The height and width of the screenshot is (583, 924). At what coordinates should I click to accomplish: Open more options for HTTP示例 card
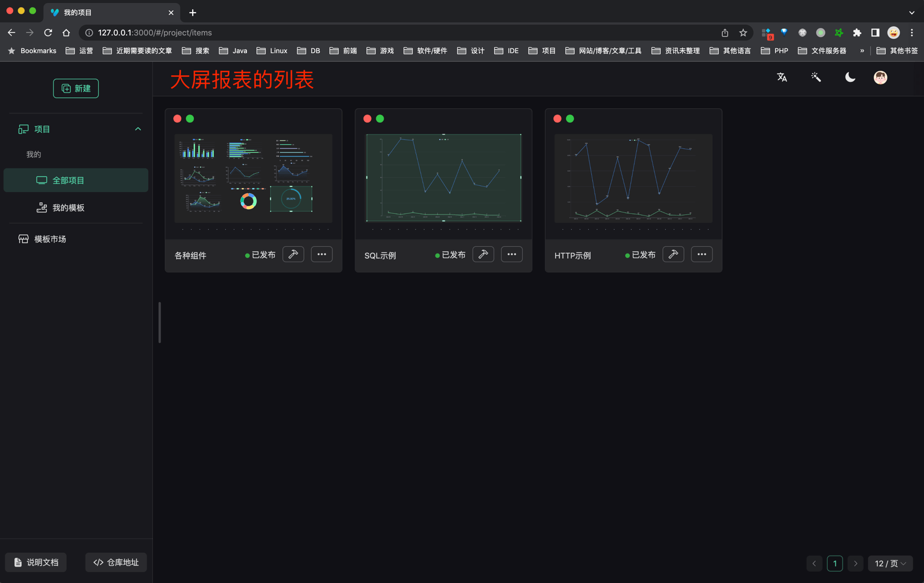point(701,255)
